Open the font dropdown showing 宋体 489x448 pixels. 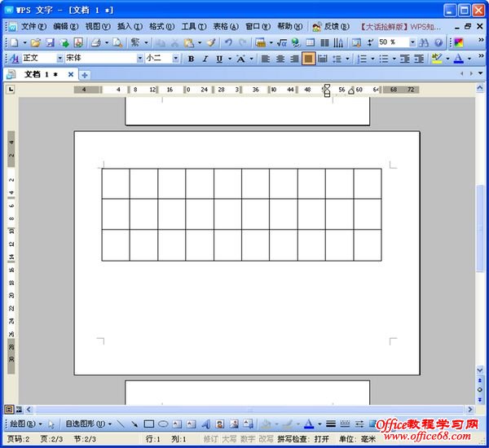pos(139,59)
